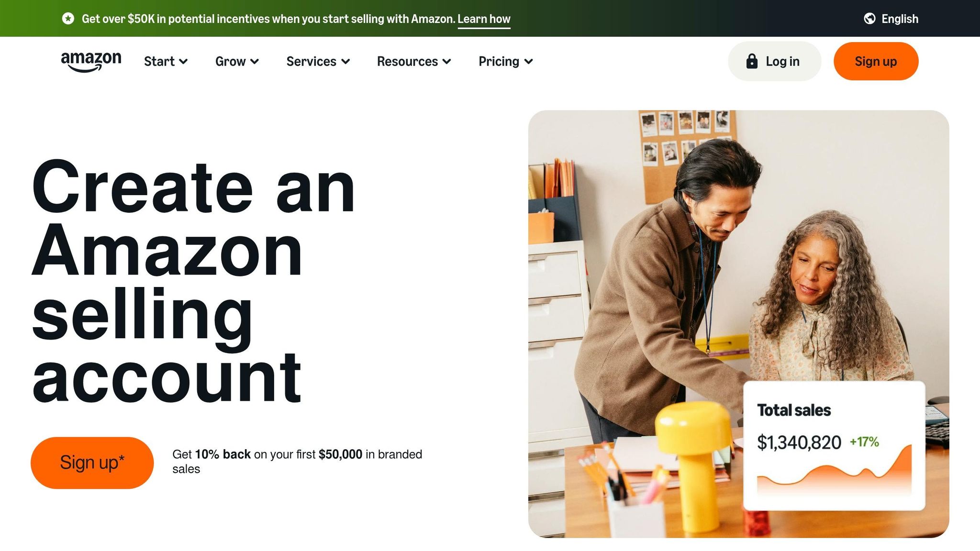The width and height of the screenshot is (980, 551).
Task: Open the Services navigation menu
Action: pos(318,62)
